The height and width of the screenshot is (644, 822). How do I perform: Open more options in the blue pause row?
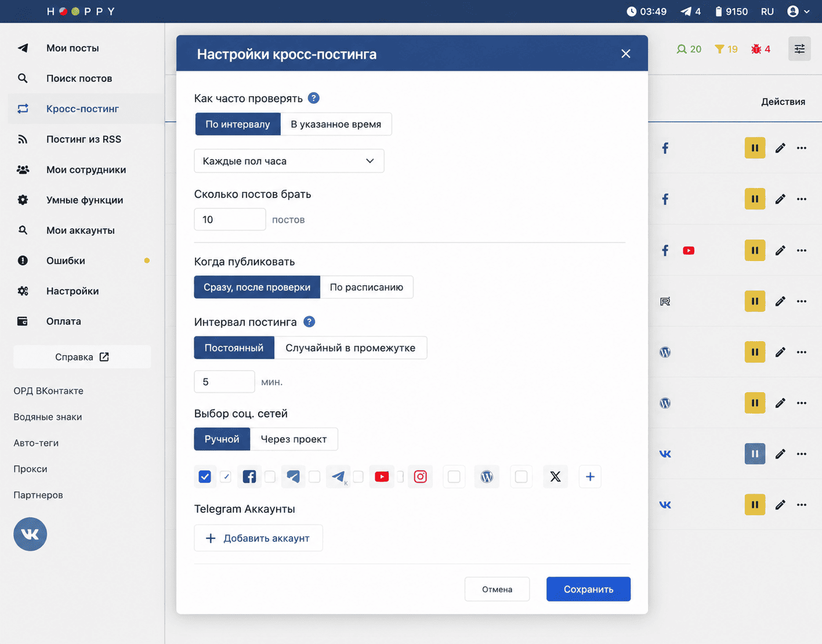click(x=802, y=454)
